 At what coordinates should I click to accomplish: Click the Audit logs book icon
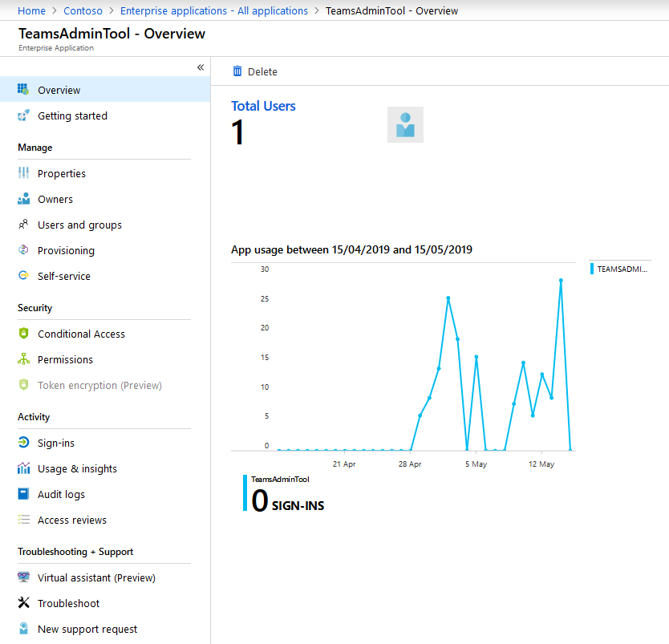tap(23, 494)
